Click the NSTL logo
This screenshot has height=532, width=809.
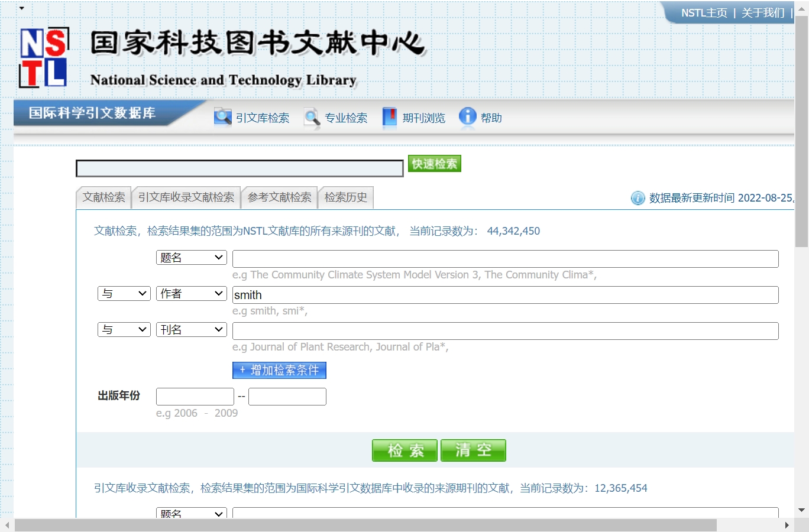(44, 57)
